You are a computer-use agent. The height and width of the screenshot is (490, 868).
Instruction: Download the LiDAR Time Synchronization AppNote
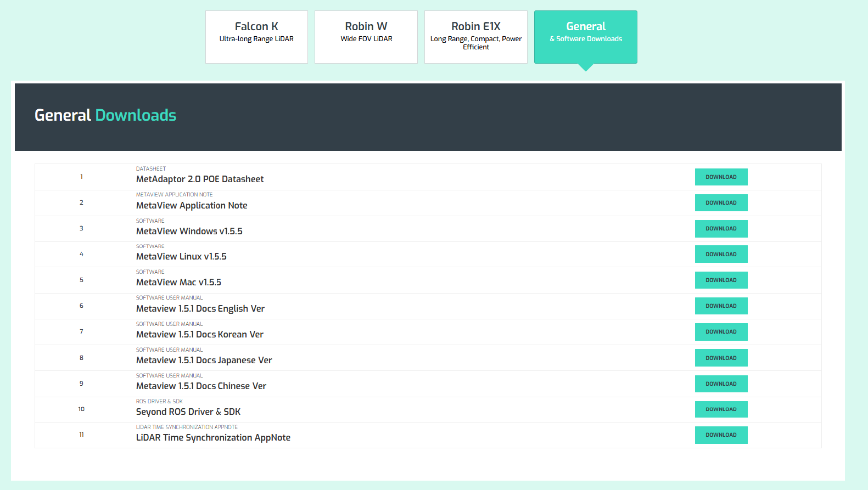721,435
